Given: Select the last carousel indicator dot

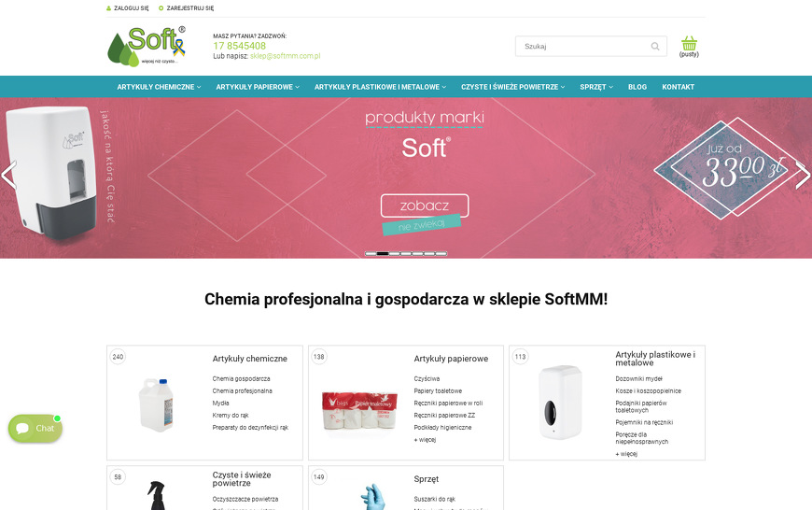Looking at the screenshot, I should point(441,253).
